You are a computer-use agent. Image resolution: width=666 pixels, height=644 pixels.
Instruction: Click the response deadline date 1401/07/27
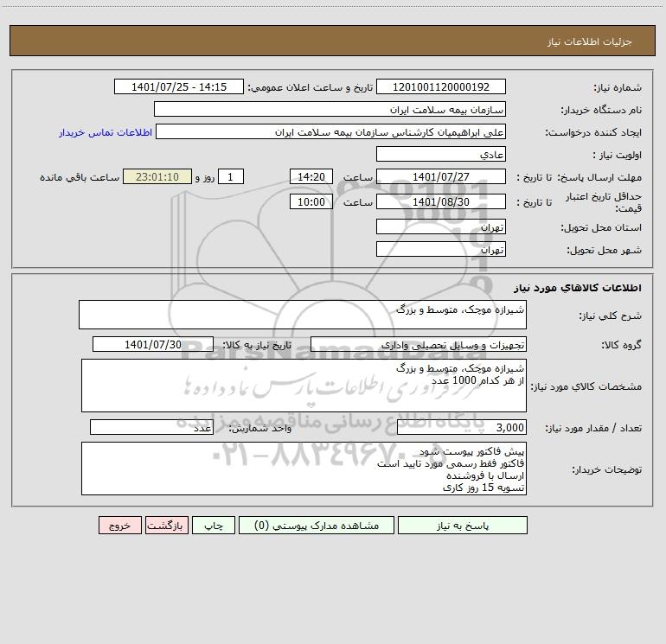click(441, 176)
